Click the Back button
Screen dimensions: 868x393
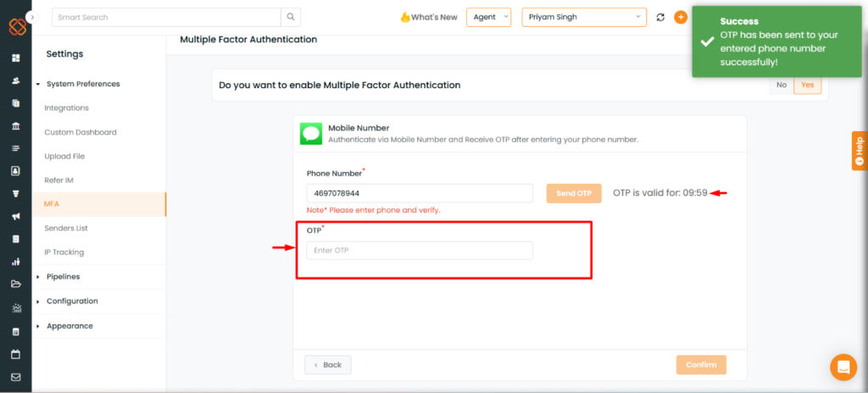[x=328, y=365]
